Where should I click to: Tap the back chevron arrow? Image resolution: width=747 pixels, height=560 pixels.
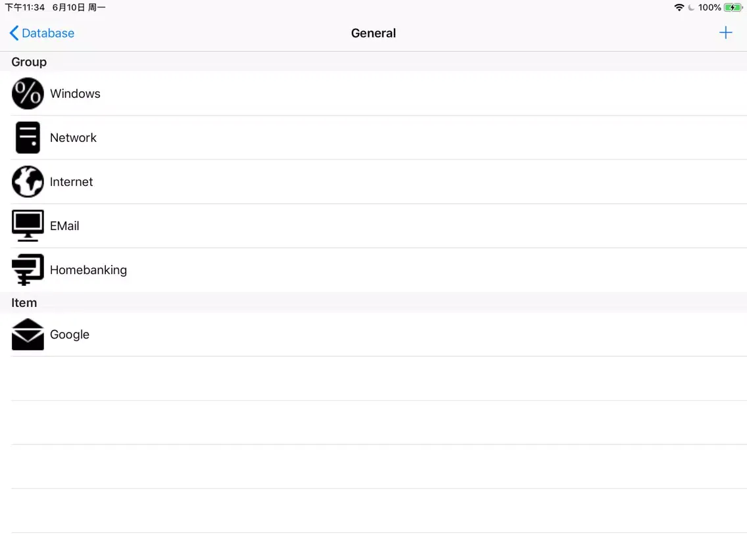click(14, 33)
